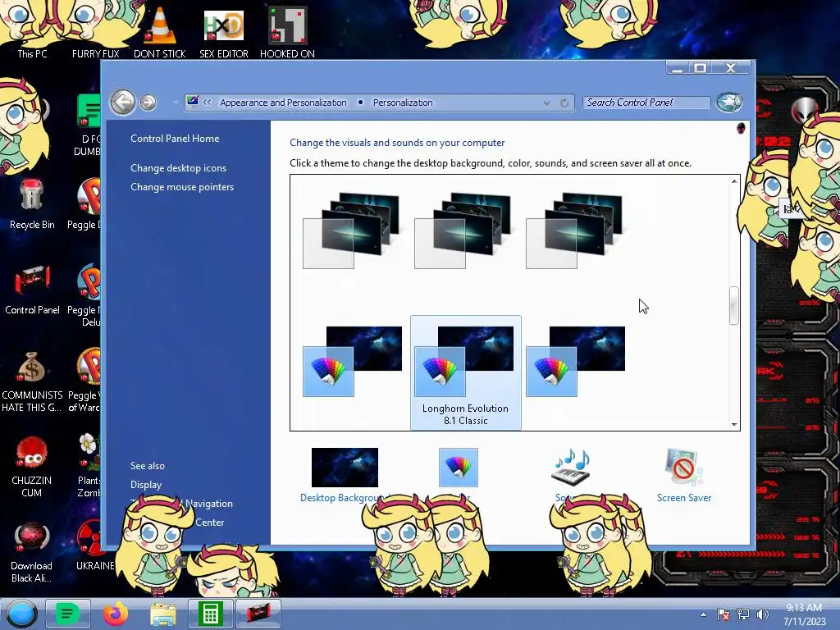The width and height of the screenshot is (840, 630).
Task: Open This PC desktop icon
Action: tap(32, 30)
